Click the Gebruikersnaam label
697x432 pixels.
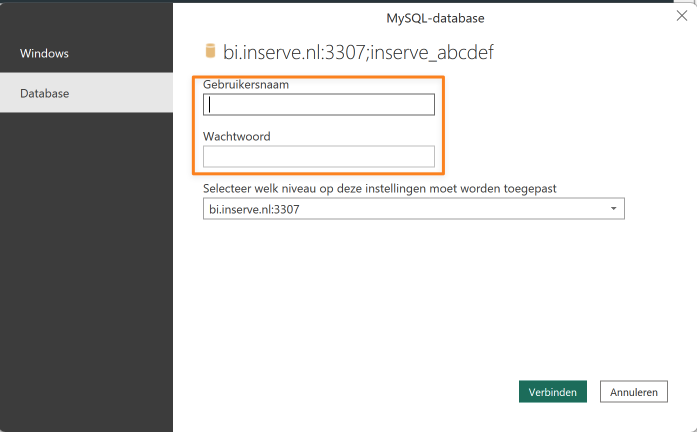click(x=246, y=84)
